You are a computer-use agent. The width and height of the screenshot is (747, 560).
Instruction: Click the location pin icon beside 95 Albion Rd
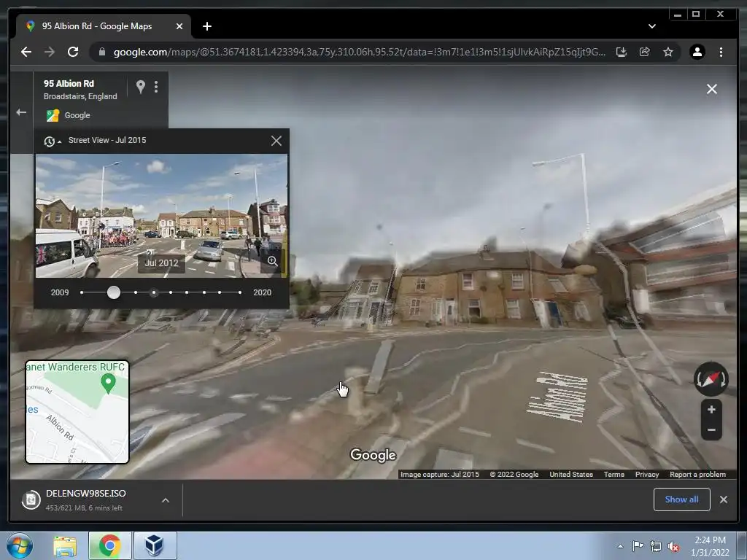click(141, 87)
